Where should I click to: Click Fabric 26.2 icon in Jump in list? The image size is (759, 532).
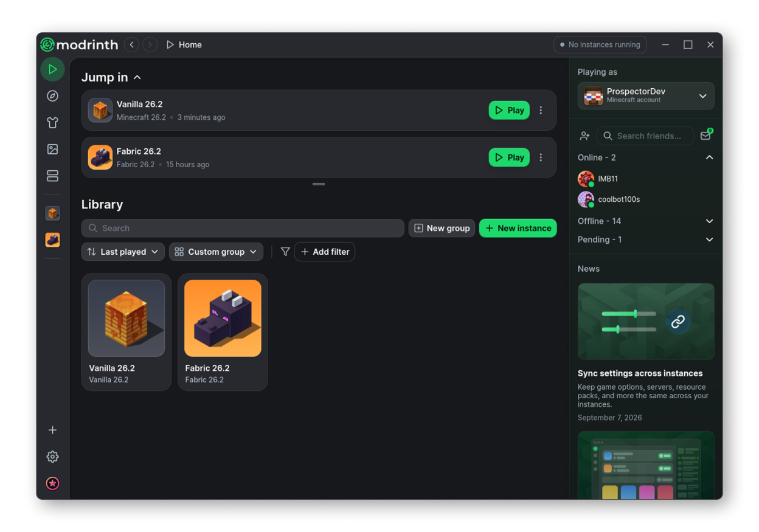tap(100, 157)
